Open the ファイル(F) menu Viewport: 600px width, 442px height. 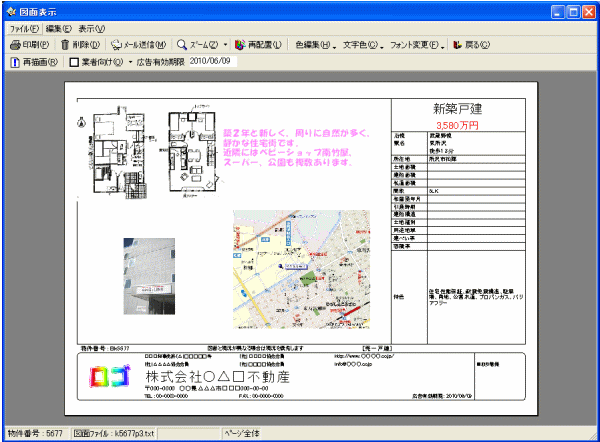click(24, 29)
